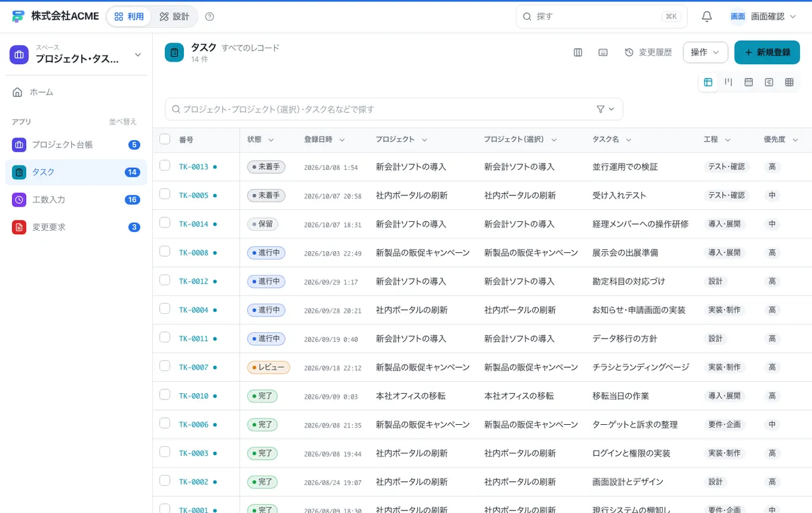Check the TK-0014 row checkbox
The image size is (812, 513).
pos(165,223)
